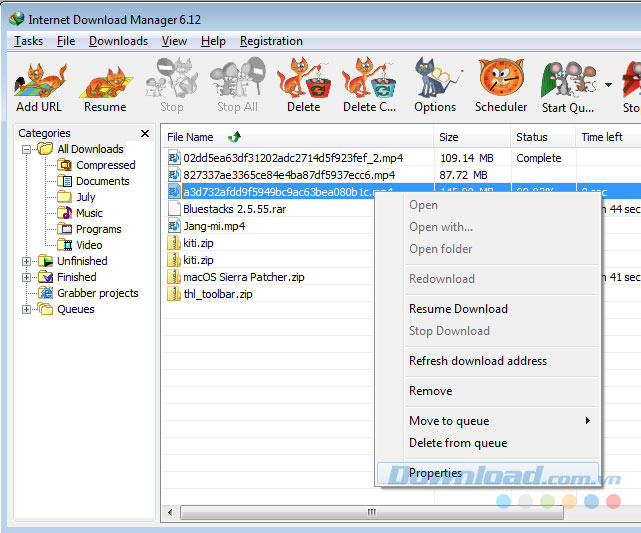Screen dimensions: 641x533
Task: Click the Add URL toolbar icon
Action: point(39,87)
